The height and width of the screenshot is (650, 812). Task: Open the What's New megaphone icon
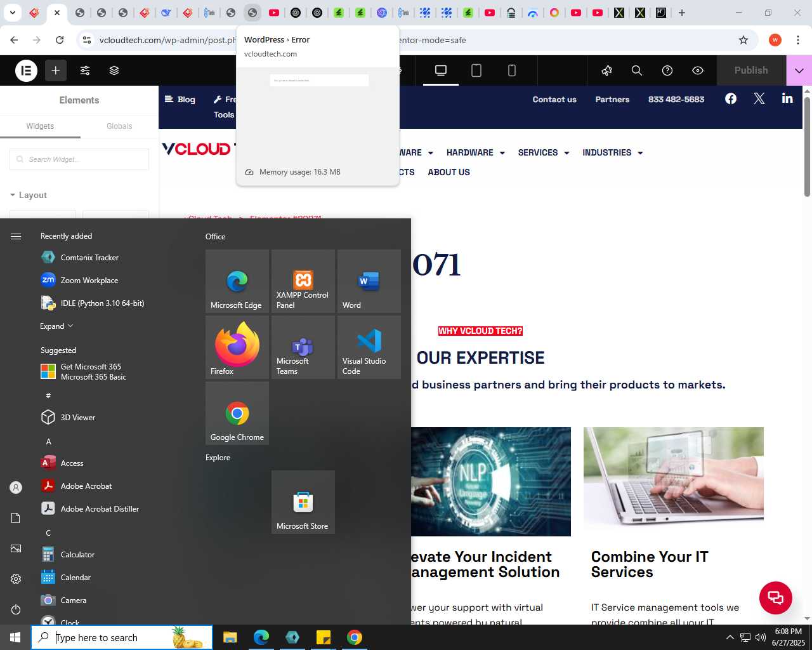click(x=606, y=70)
